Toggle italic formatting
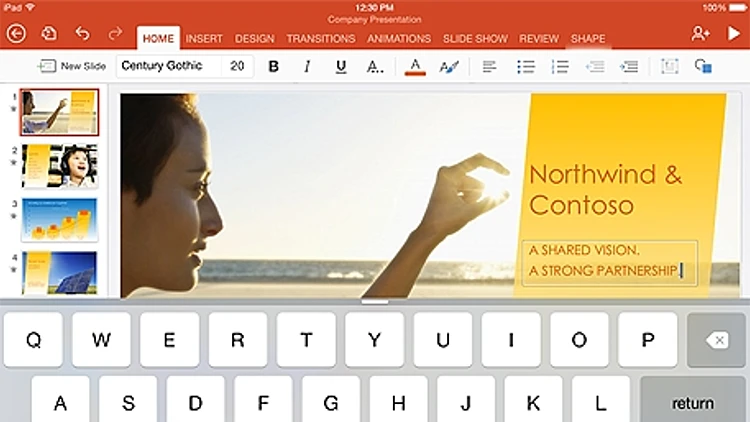This screenshot has width=750, height=422. coord(307,67)
